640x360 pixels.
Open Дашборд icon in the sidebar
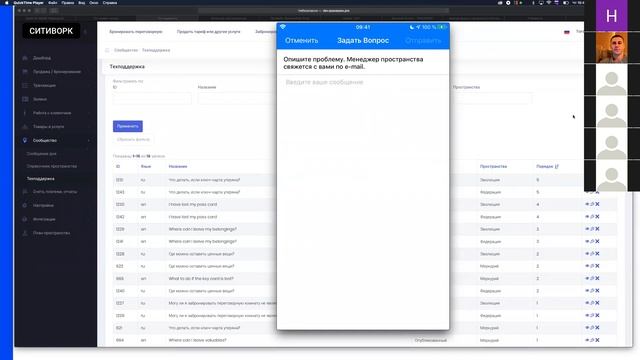click(x=25, y=58)
